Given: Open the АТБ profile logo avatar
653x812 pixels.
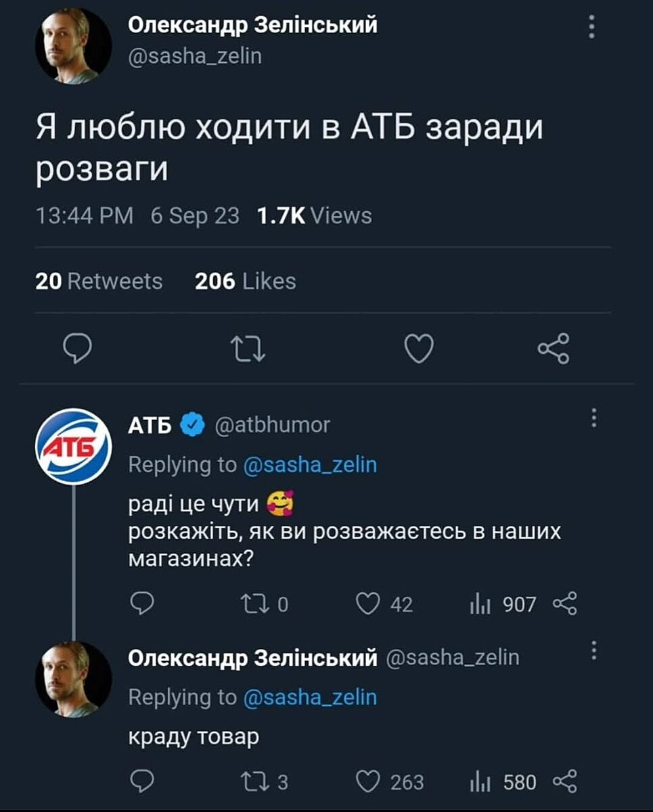Looking at the screenshot, I should 73,446.
